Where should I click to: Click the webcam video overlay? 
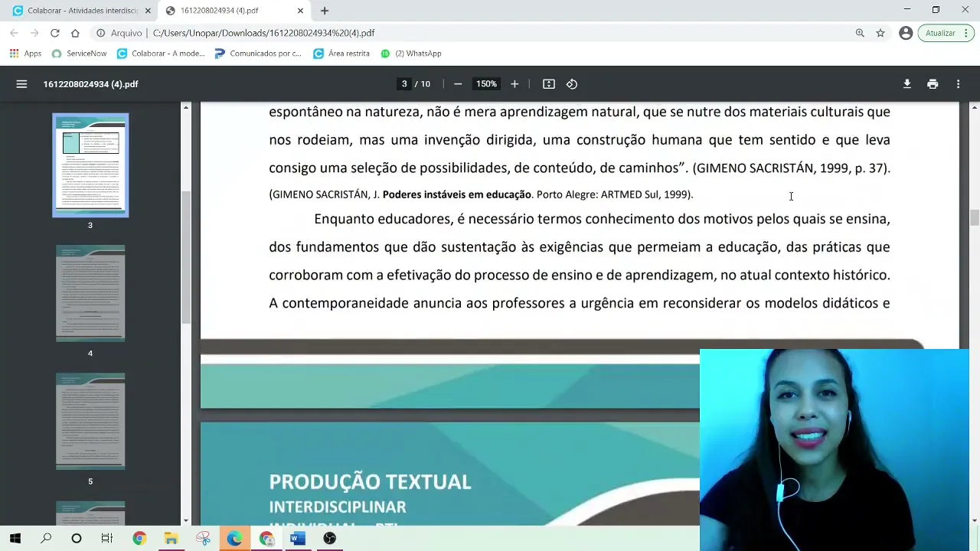coord(835,450)
